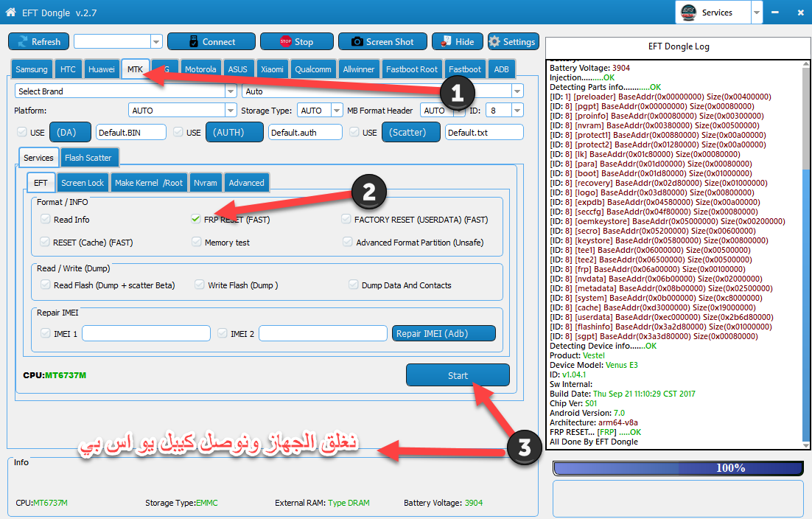Image resolution: width=812 pixels, height=519 pixels.
Task: Click the IMEI 2 input field
Action: pos(323,333)
